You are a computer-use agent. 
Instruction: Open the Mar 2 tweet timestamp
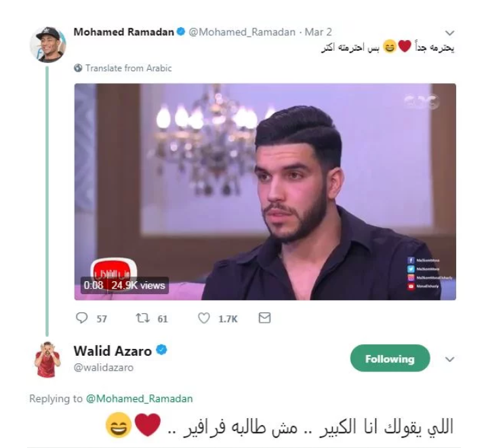tap(318, 32)
